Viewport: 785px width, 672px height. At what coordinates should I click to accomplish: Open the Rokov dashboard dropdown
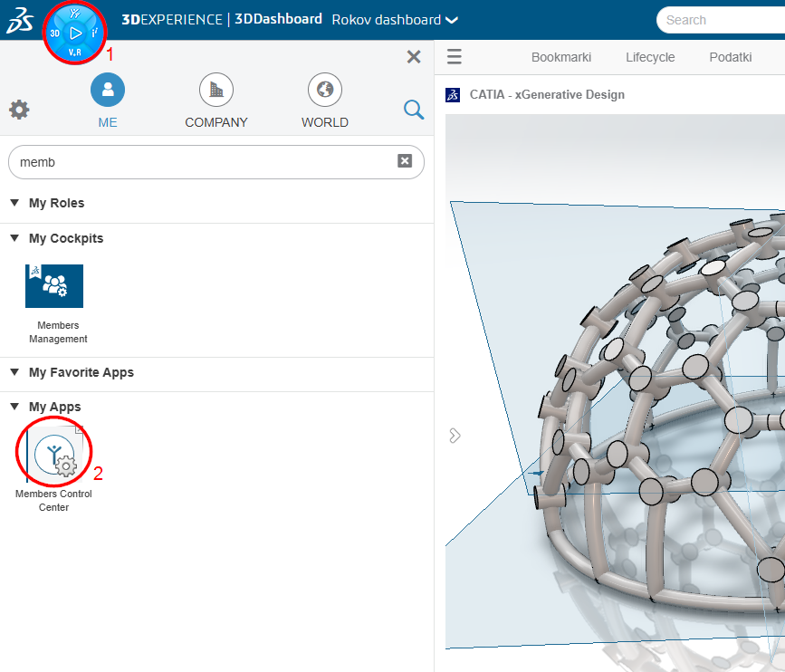[x=395, y=20]
